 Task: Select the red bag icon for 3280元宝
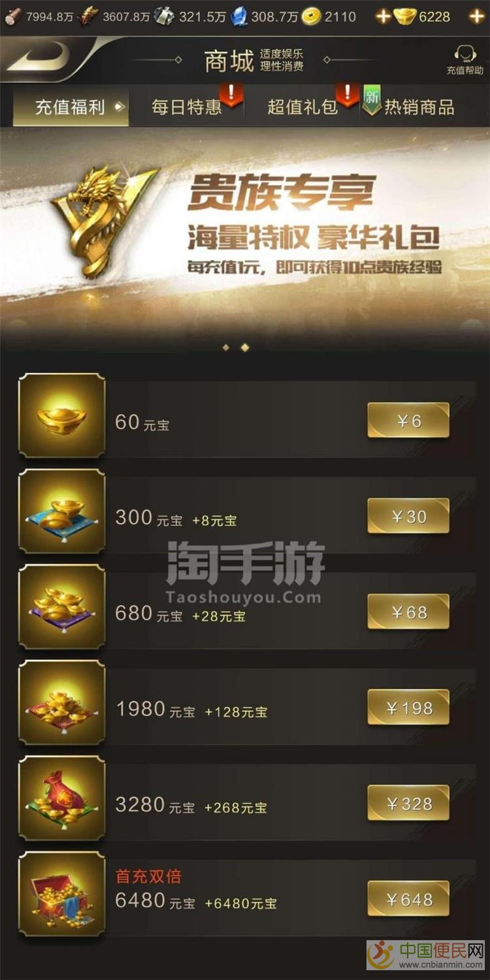pos(61,798)
